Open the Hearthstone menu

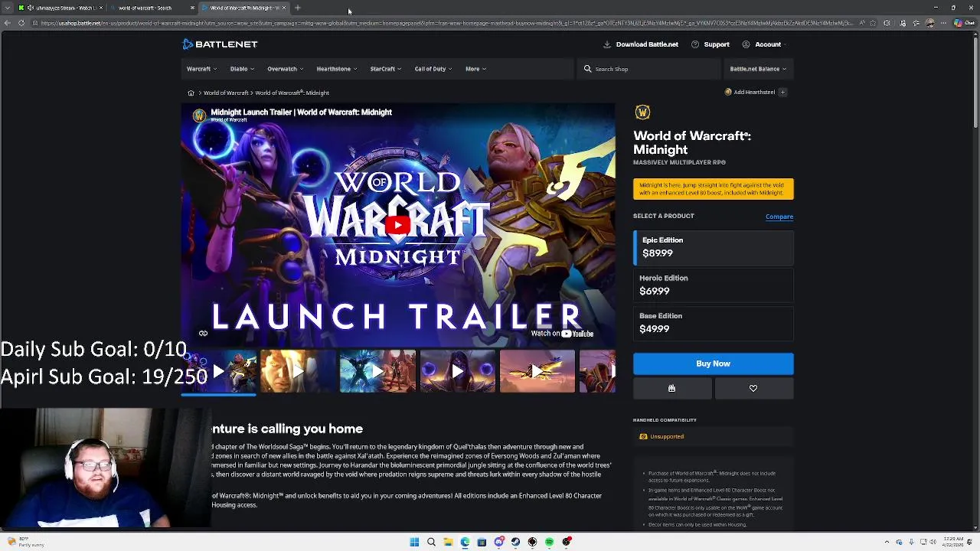[x=337, y=69]
